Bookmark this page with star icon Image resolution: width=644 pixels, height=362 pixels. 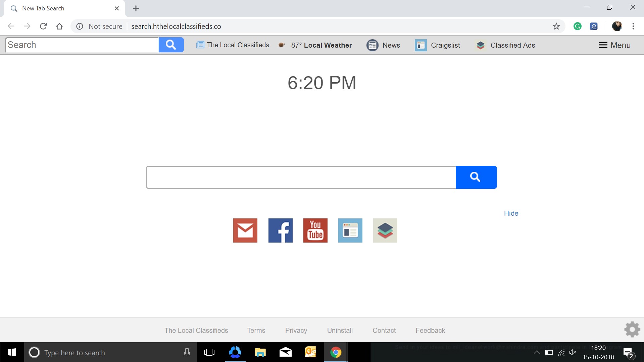pyautogui.click(x=556, y=26)
